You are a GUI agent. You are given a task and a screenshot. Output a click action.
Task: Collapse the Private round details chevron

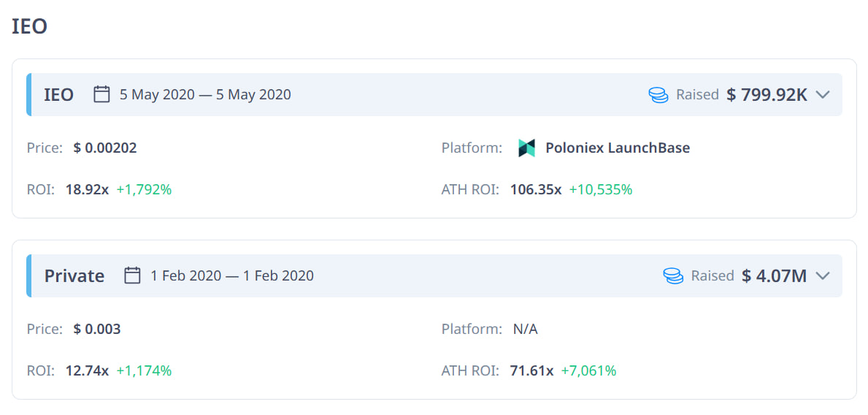(823, 275)
